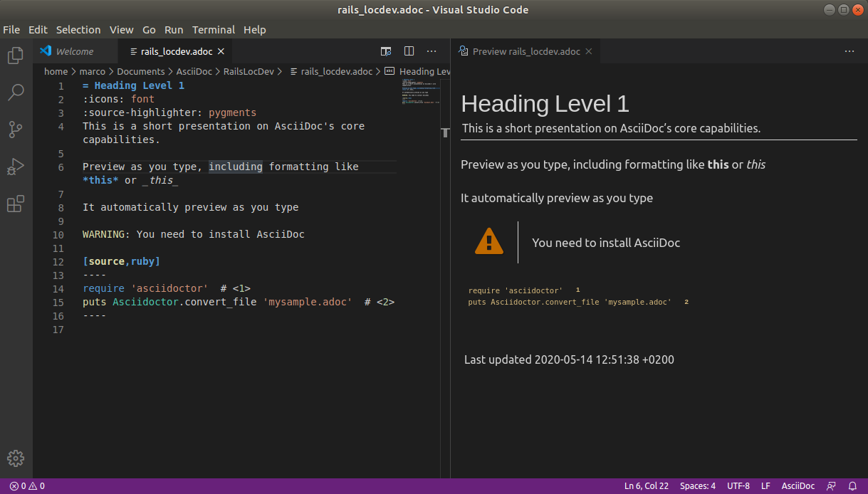Select the Split Editor icon
868x494 pixels.
pyautogui.click(x=409, y=51)
